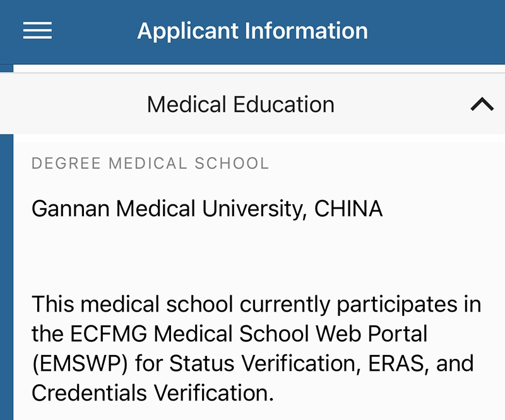Click Gannan Medical University, CHINA entry
This screenshot has width=505, height=420.
coord(207,209)
